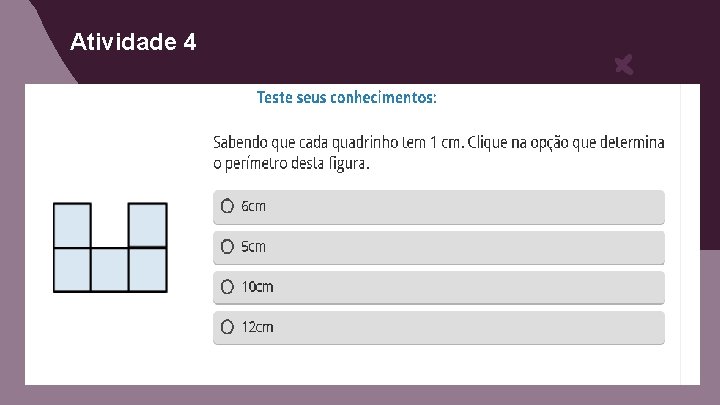Choose the 5cm radio button

pyautogui.click(x=228, y=246)
